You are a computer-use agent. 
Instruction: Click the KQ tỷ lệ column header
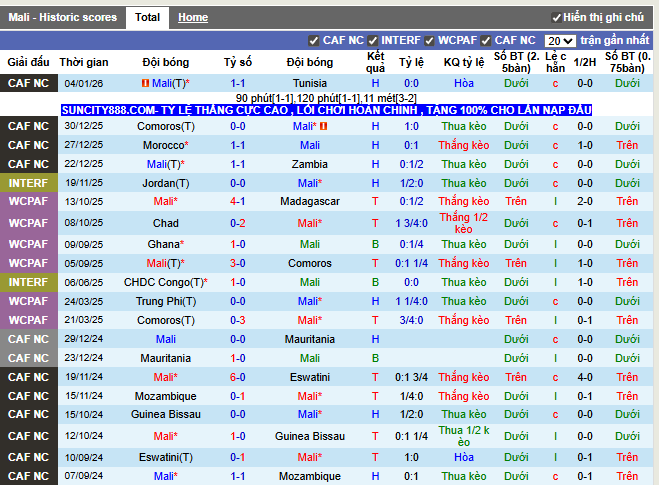[x=464, y=62]
